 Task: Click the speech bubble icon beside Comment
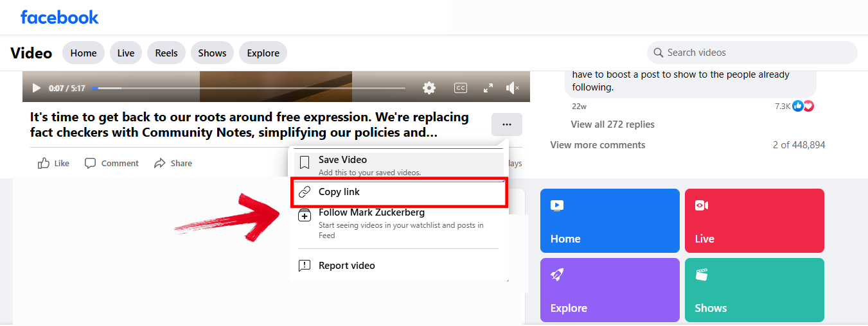coord(91,163)
